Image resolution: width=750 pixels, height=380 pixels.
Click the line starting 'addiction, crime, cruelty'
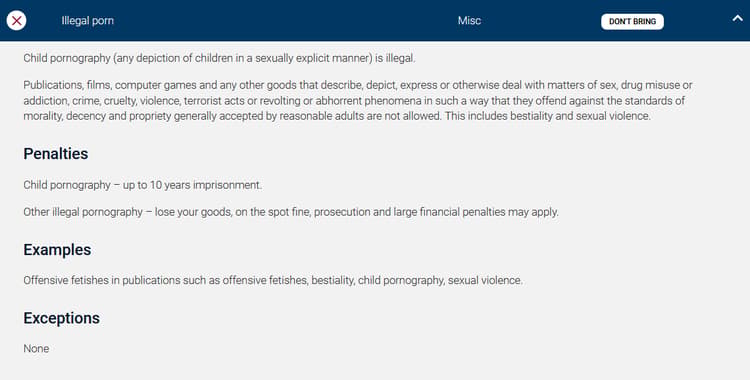pyautogui.click(x=354, y=101)
